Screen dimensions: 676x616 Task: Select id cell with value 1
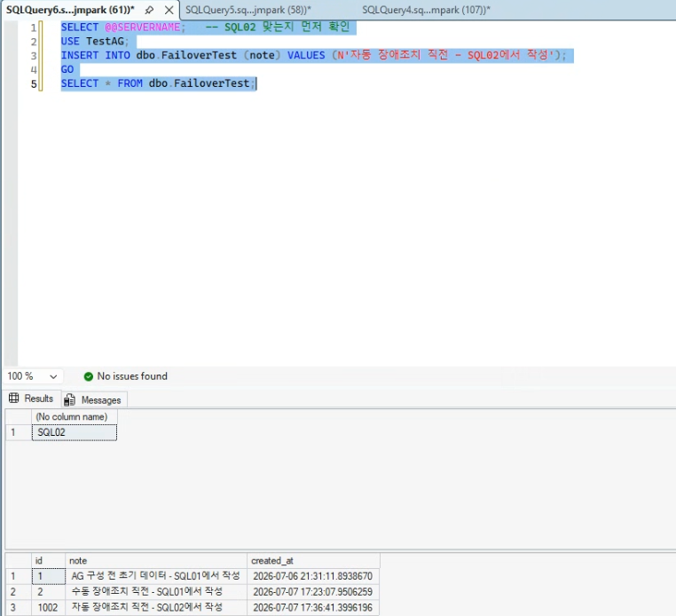click(x=49, y=576)
